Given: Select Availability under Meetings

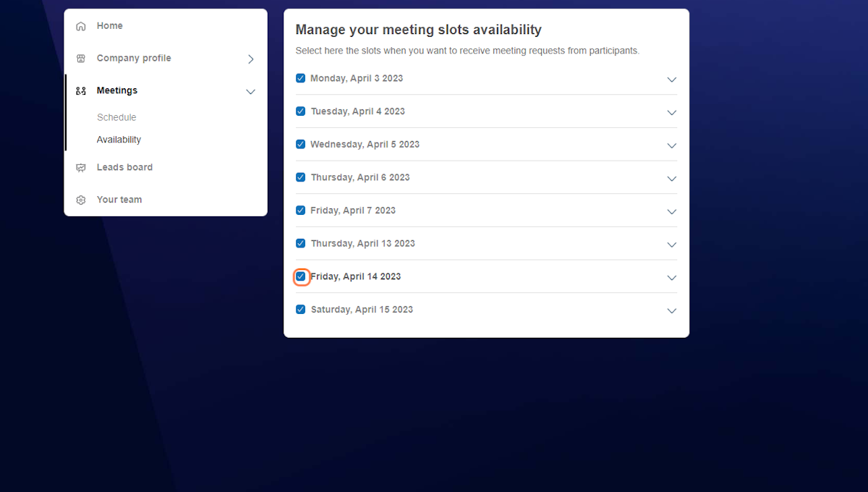Looking at the screenshot, I should [x=119, y=140].
